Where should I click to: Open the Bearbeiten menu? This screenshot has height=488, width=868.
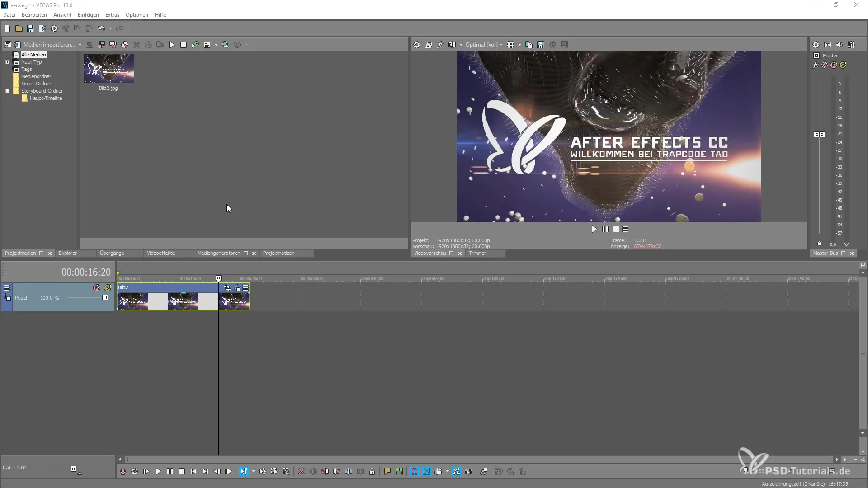coord(34,15)
